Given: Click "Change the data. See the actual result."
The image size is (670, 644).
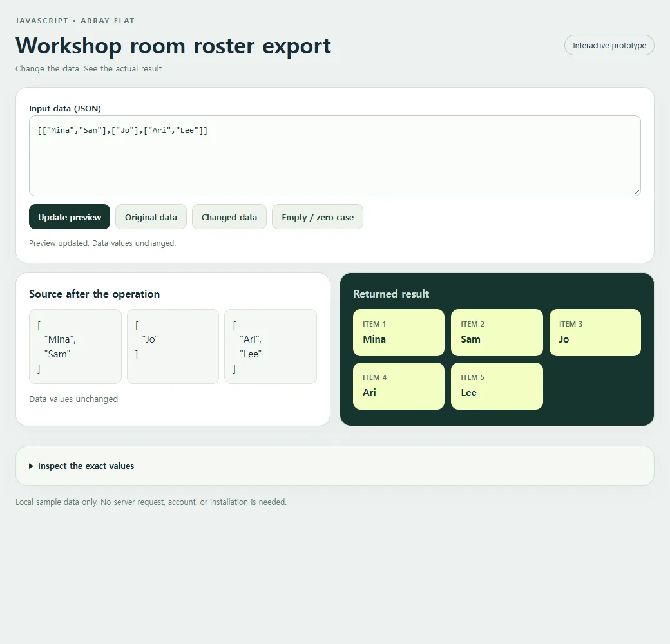Looking at the screenshot, I should [90, 69].
